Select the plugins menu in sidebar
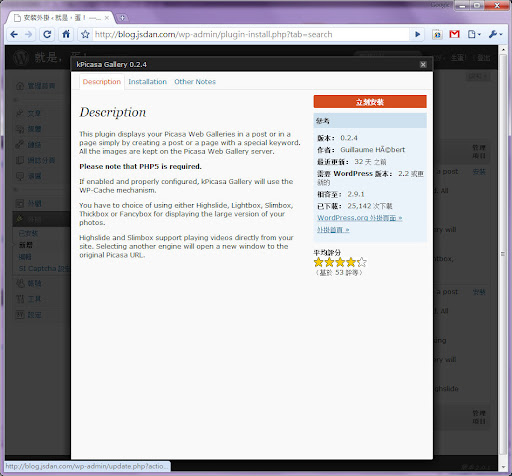The height and width of the screenshot is (476, 512). 41,219
